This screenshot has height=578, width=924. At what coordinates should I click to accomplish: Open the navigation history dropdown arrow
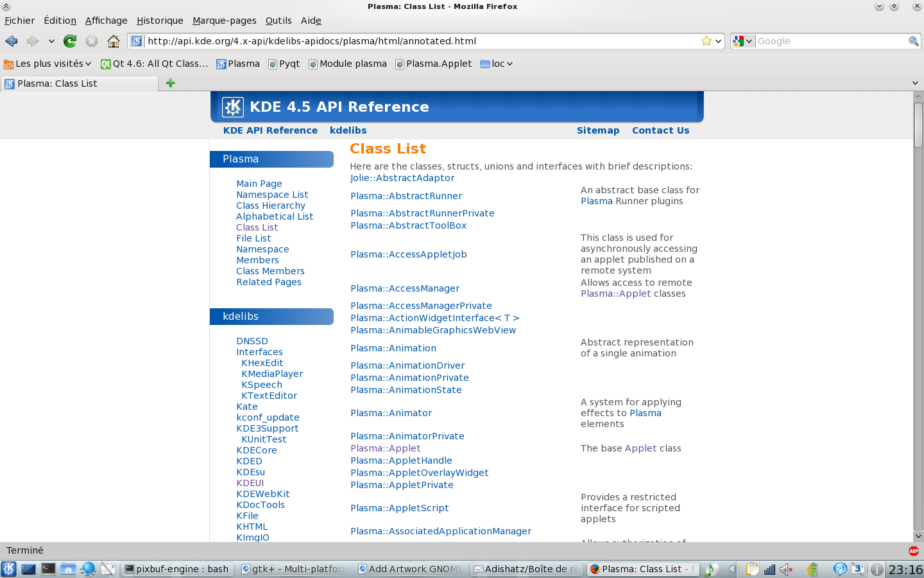tap(51, 41)
